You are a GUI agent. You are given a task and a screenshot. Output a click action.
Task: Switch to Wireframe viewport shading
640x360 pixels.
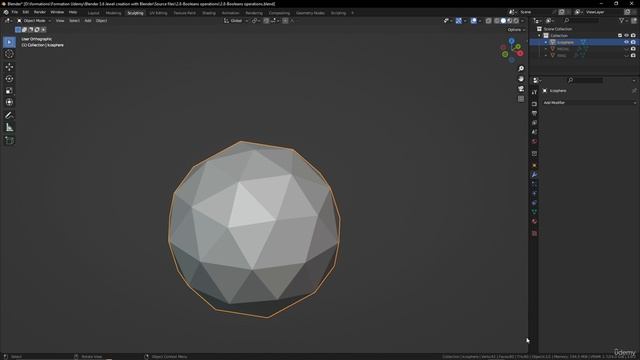pyautogui.click(x=497, y=20)
